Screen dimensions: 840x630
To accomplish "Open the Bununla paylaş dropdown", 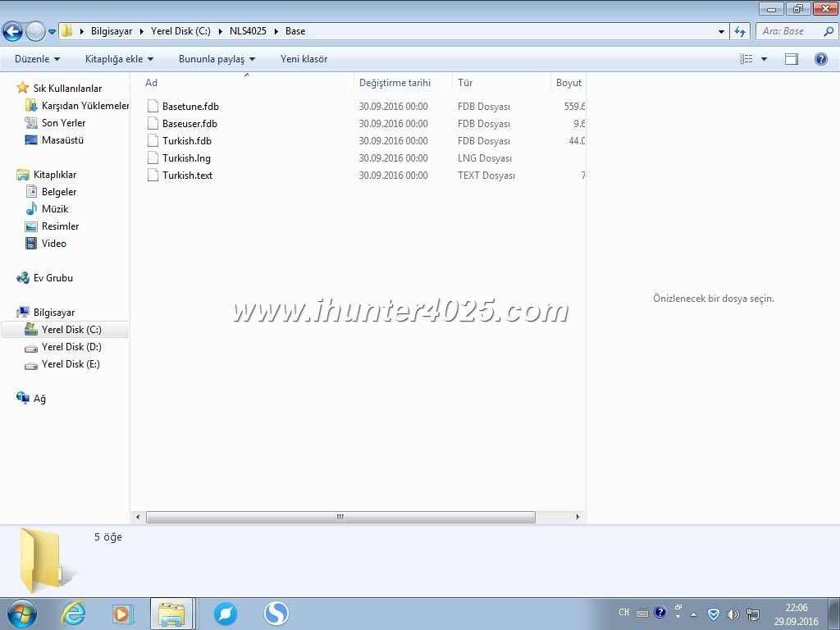I will (217, 59).
